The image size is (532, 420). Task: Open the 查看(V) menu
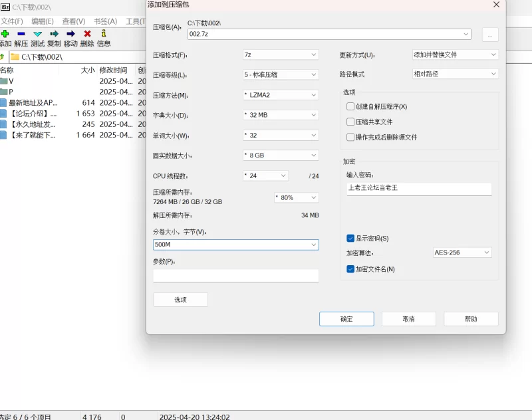tap(74, 21)
